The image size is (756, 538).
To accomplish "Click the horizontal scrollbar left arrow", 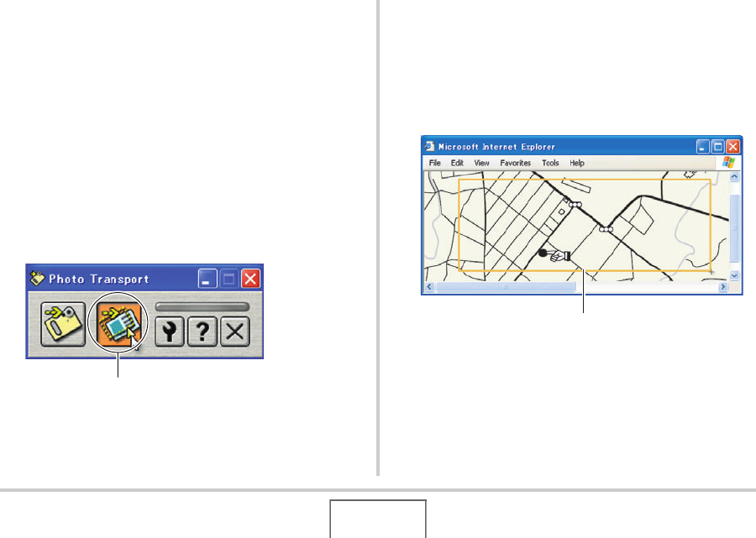I will (429, 287).
